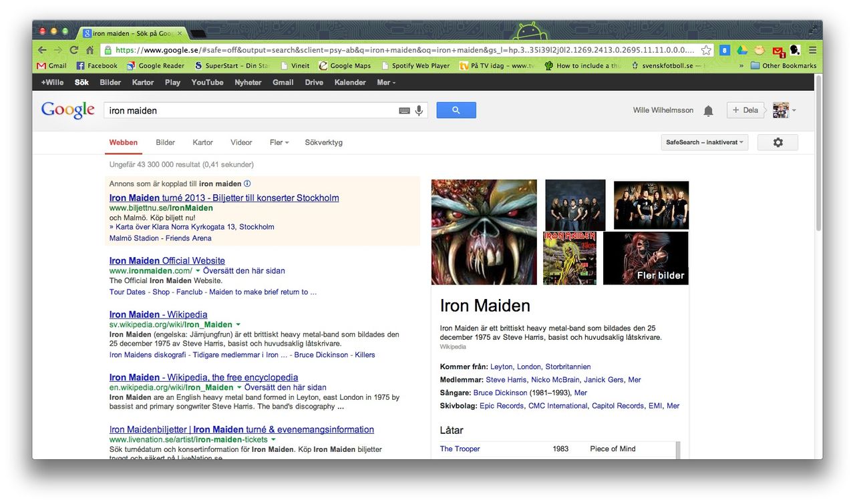The height and width of the screenshot is (504, 855).
Task: Open Översätt den här sidan for ironmaiden.com
Action: pos(244,271)
